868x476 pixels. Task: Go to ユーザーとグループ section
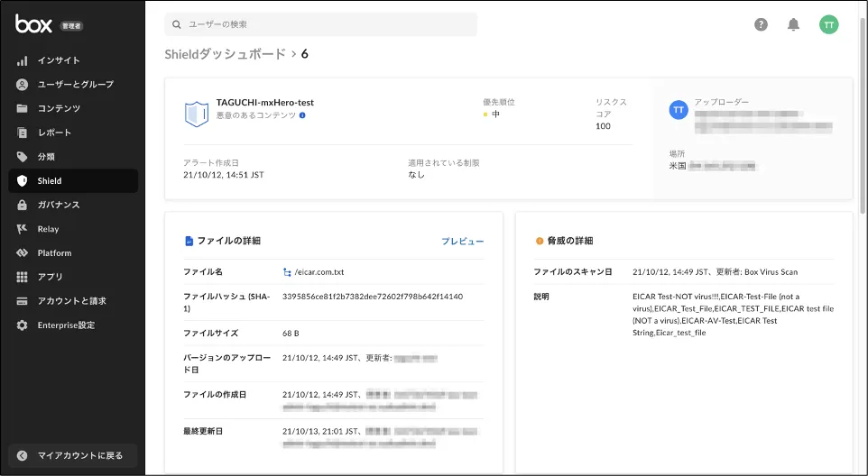75,85
